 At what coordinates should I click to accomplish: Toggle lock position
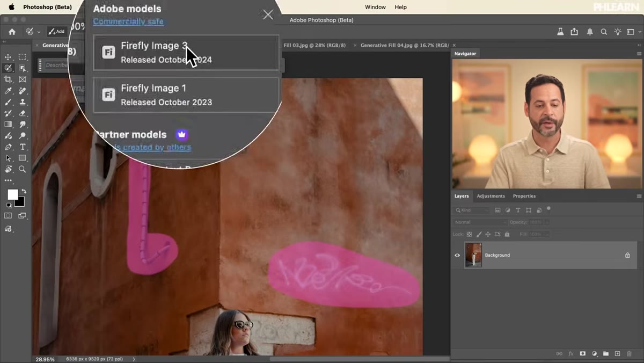pos(488,234)
